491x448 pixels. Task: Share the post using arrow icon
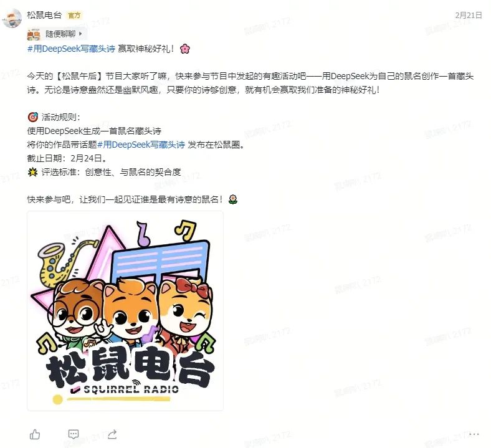112,434
